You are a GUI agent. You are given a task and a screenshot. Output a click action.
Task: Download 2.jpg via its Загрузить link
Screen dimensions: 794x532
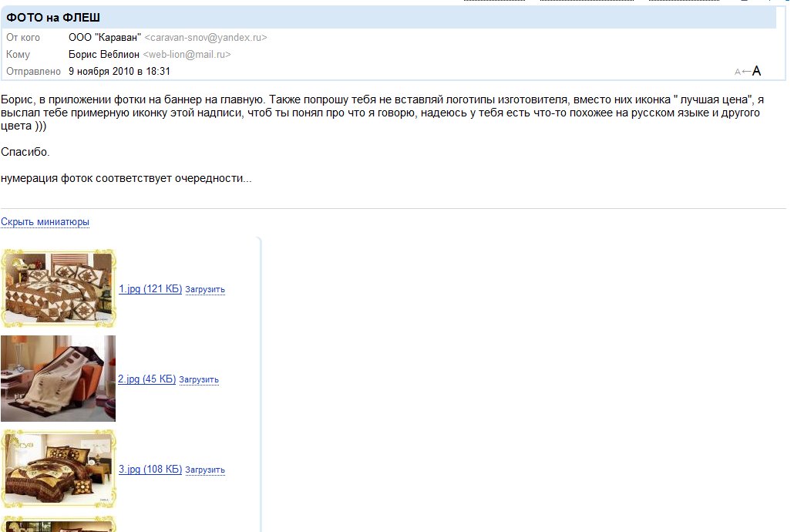[x=199, y=379]
